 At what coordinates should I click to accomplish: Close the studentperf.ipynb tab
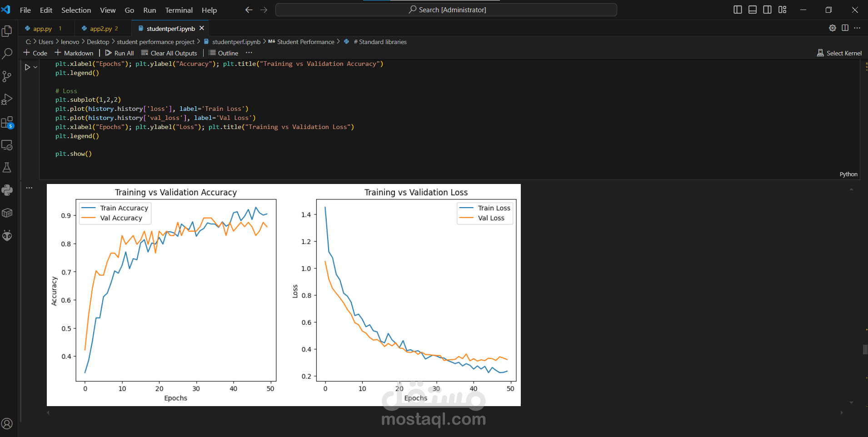pos(202,28)
